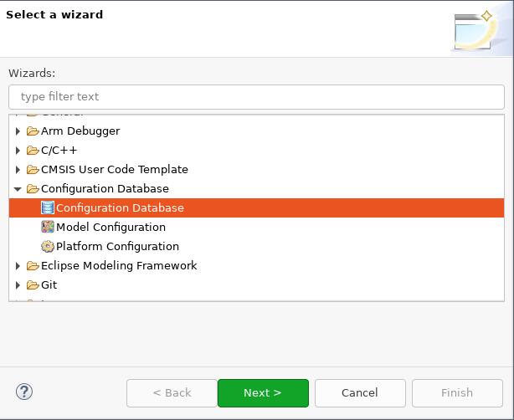The height and width of the screenshot is (420, 514).
Task: Click the Platform Configuration gear icon
Action: pos(48,246)
